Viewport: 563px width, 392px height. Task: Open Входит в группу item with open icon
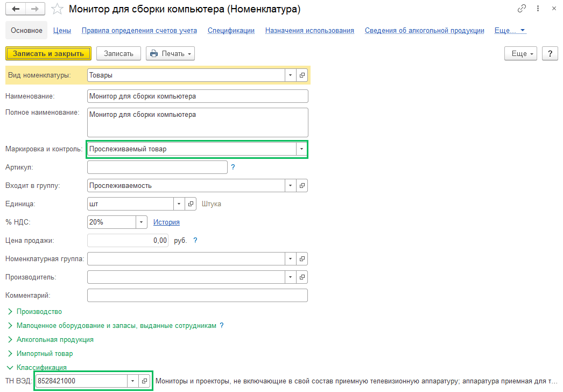302,185
